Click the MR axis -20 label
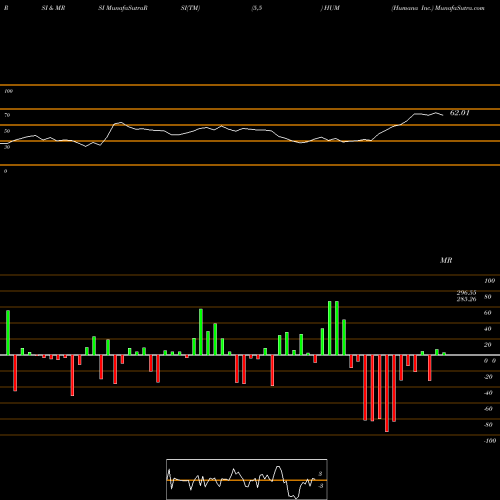The height and width of the screenshot is (500, 500). click(488, 377)
